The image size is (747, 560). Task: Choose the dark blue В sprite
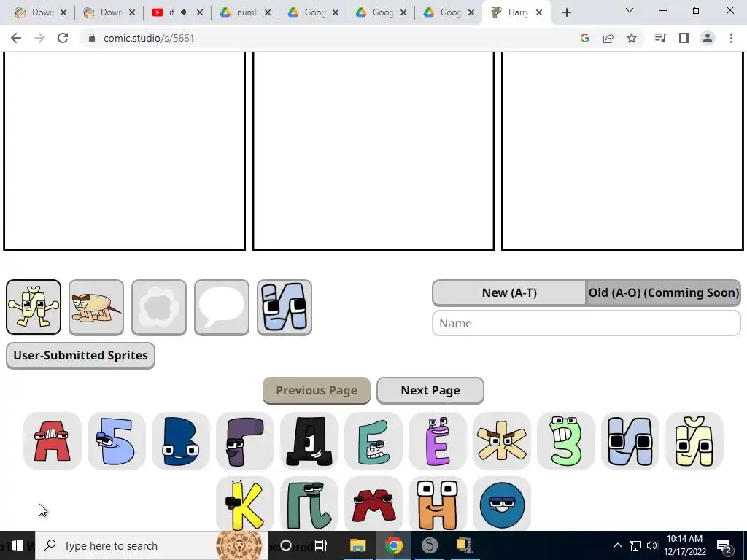181,441
